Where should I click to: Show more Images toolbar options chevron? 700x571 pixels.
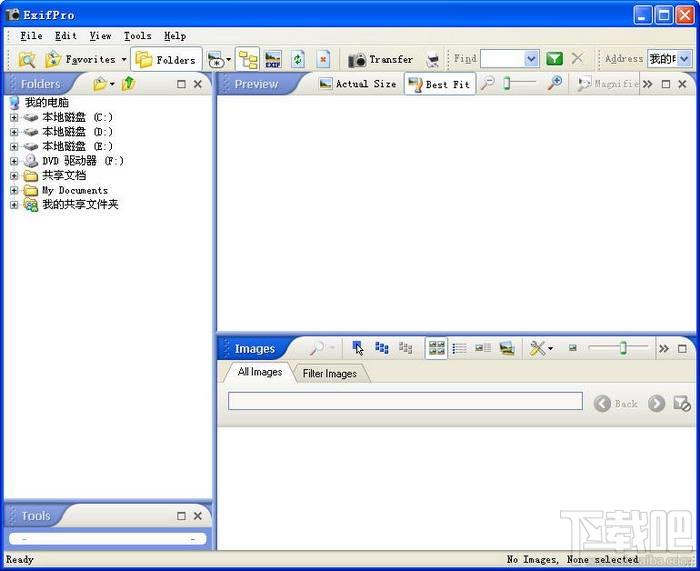point(664,349)
